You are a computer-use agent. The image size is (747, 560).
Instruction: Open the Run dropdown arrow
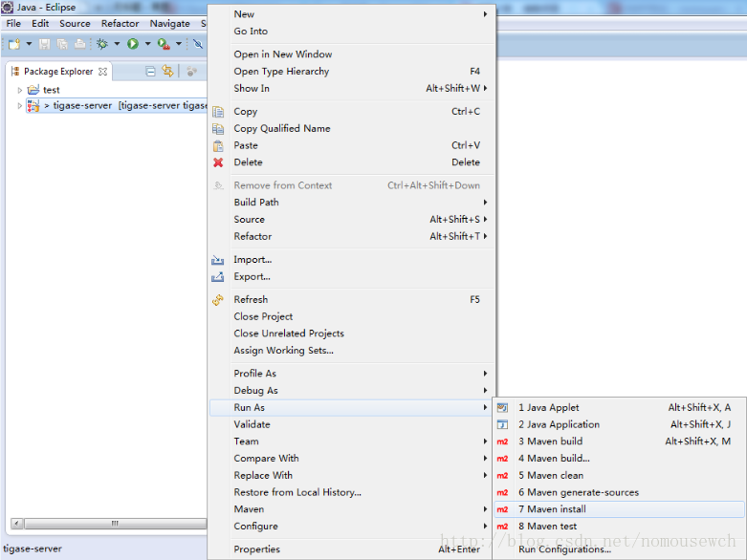147,44
